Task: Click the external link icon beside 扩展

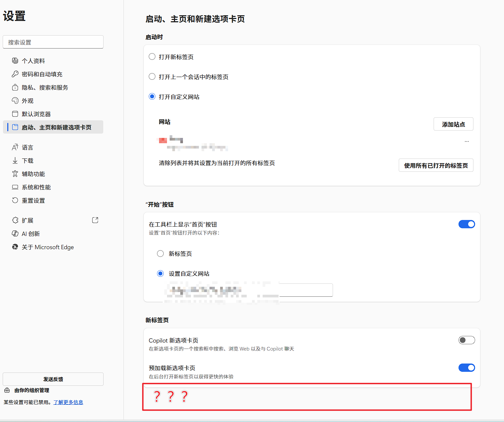Action: pos(95,220)
